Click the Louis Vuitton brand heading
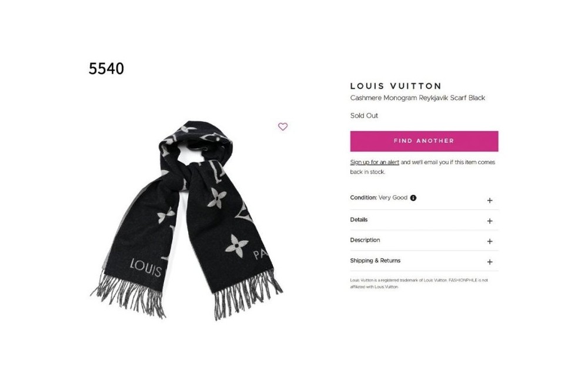This screenshot has height=389, width=588. [x=396, y=86]
